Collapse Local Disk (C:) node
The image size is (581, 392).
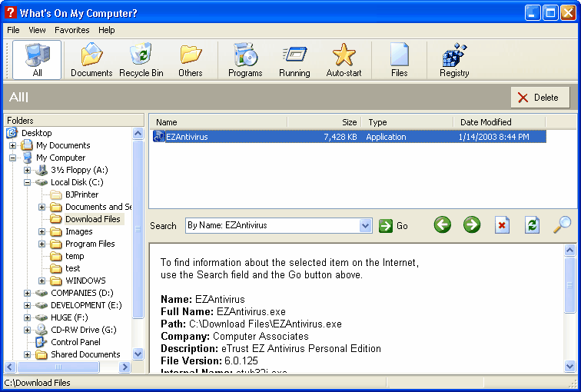tap(27, 182)
